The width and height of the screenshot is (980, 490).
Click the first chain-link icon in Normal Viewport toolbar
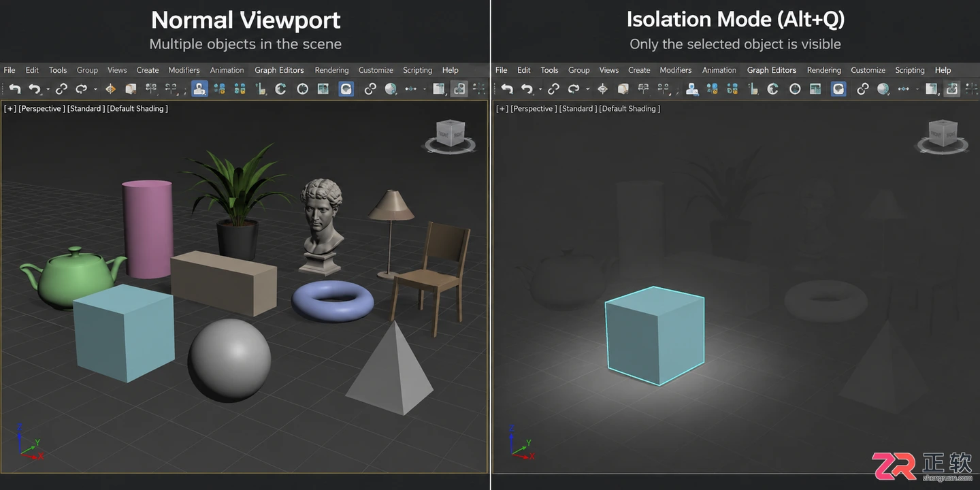click(x=61, y=88)
